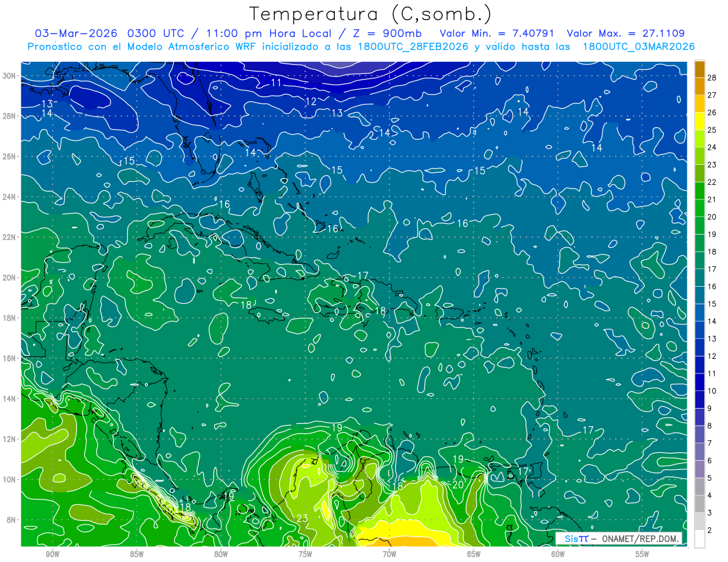Click 'Valor Max. = 27.1109' text
728x562 pixels.
click(x=625, y=33)
